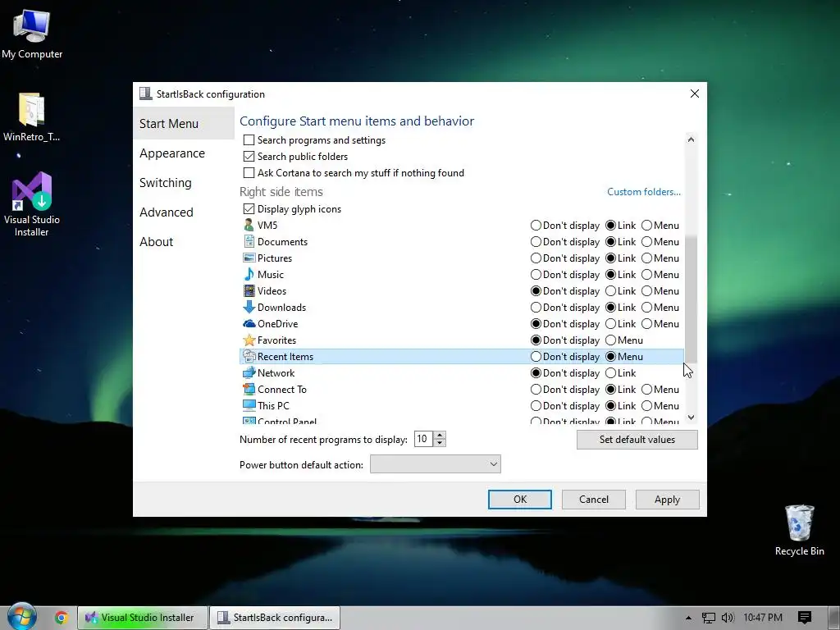Screen dimensions: 840x630
Task: Click the Connect To icon
Action: (249, 390)
